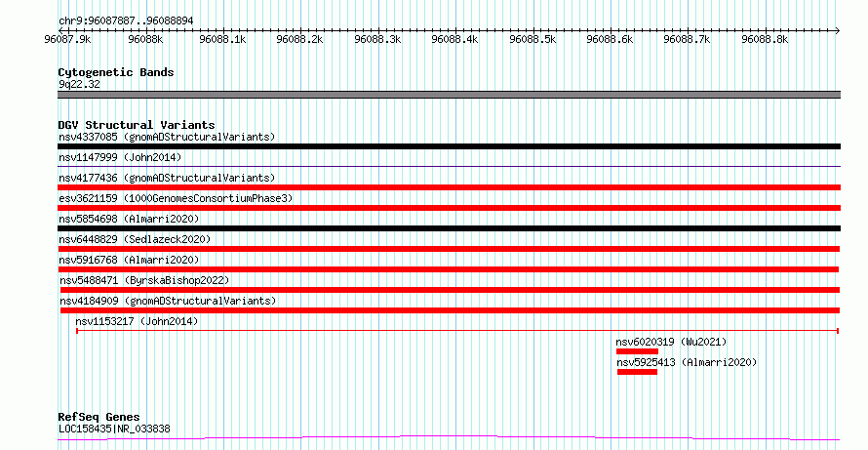Open nsv5488471 (ByrskaBishop2022) label

tap(144, 280)
